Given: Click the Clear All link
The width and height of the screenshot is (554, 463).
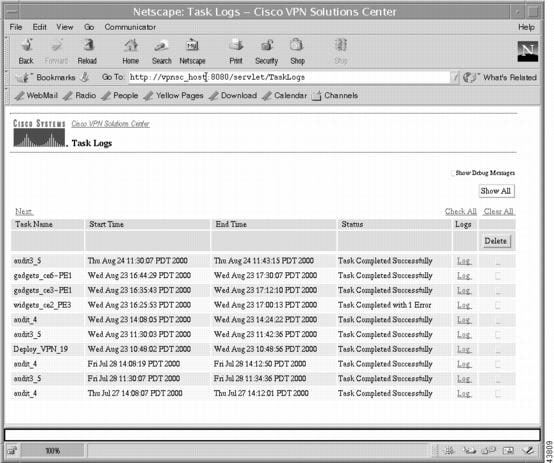Looking at the screenshot, I should tap(499, 212).
